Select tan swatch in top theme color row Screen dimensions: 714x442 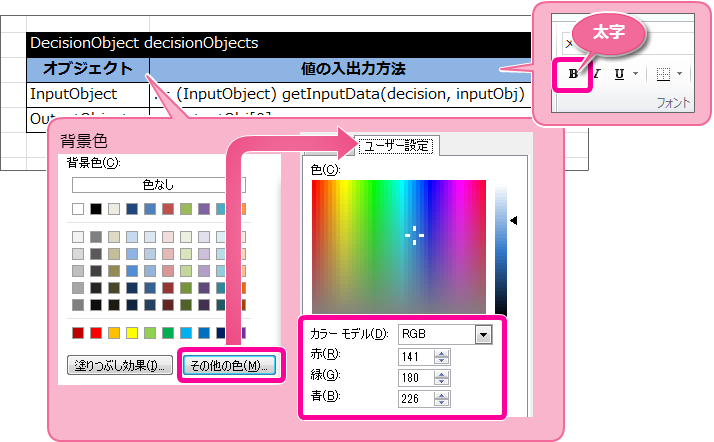click(x=114, y=209)
